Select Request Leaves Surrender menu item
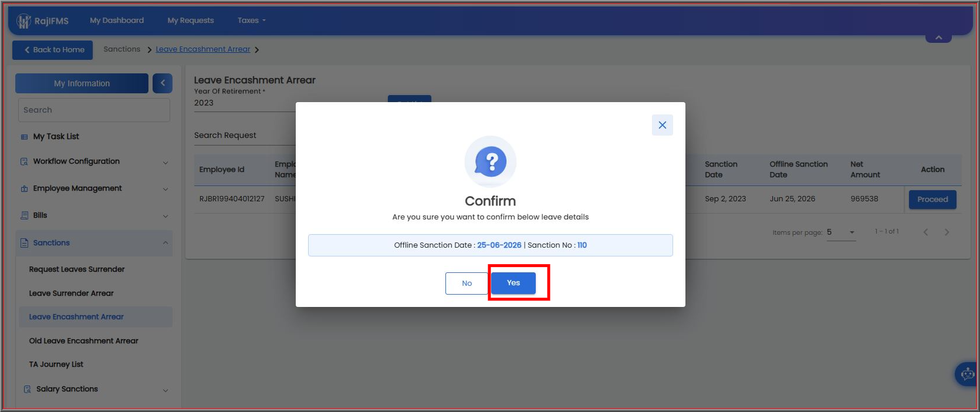The image size is (980, 412). point(77,269)
